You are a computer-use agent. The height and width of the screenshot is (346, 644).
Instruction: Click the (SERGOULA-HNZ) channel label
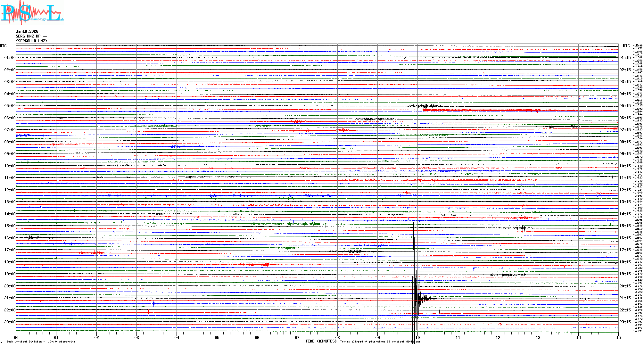tap(31, 41)
